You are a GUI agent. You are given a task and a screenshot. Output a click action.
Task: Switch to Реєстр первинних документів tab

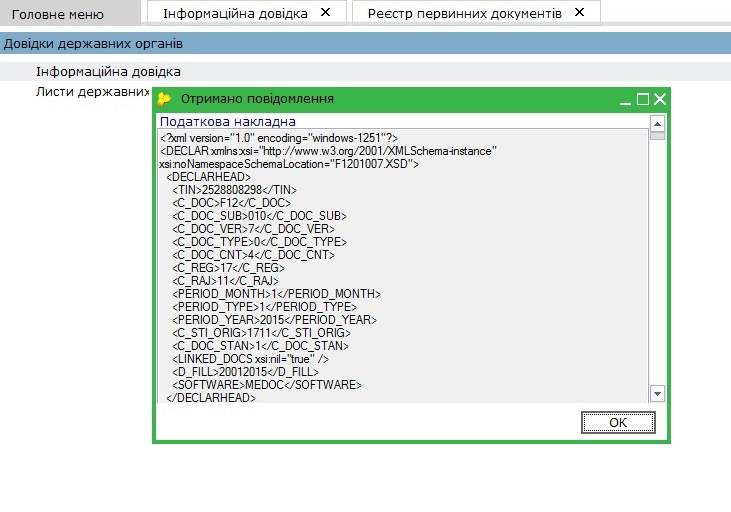tap(464, 14)
